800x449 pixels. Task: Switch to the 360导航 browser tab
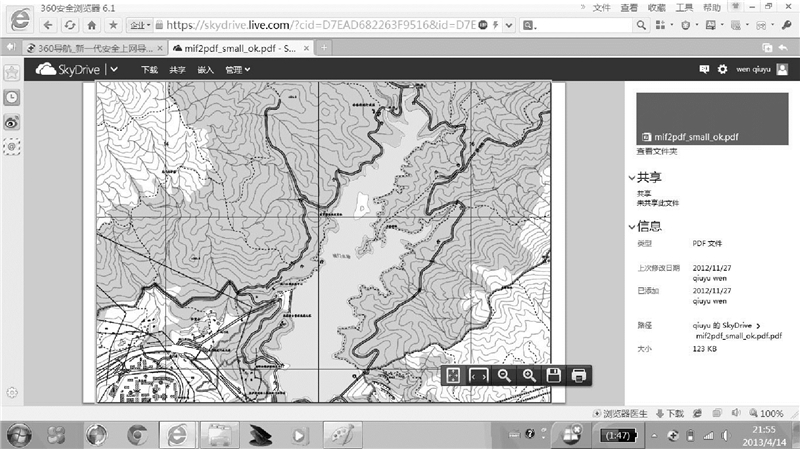coord(90,47)
